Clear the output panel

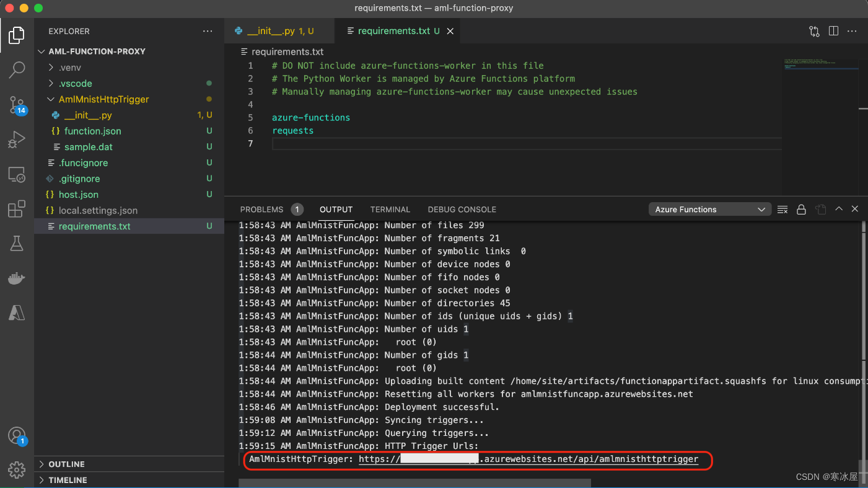tap(783, 210)
